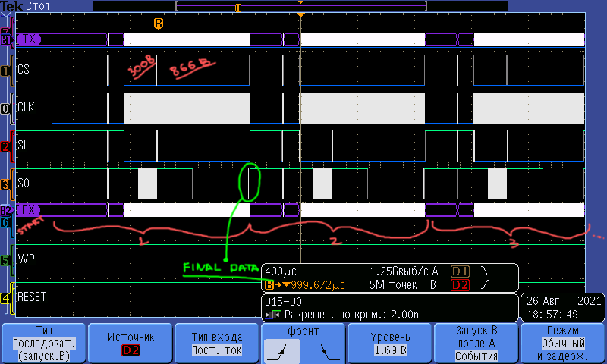Click the TX bus label

[29, 39]
